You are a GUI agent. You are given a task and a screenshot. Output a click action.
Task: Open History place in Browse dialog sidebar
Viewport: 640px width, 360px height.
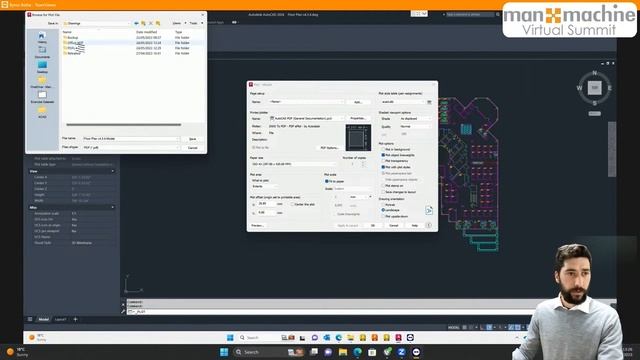42,38
